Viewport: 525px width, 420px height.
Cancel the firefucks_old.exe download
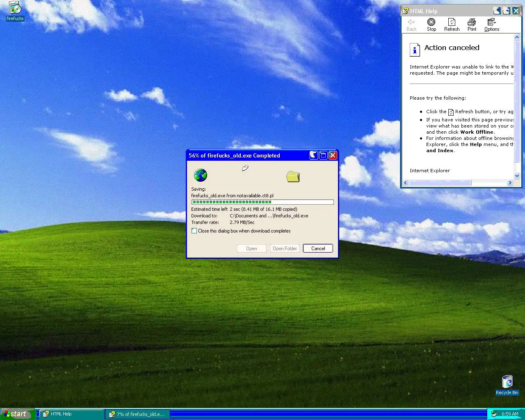[318, 249]
